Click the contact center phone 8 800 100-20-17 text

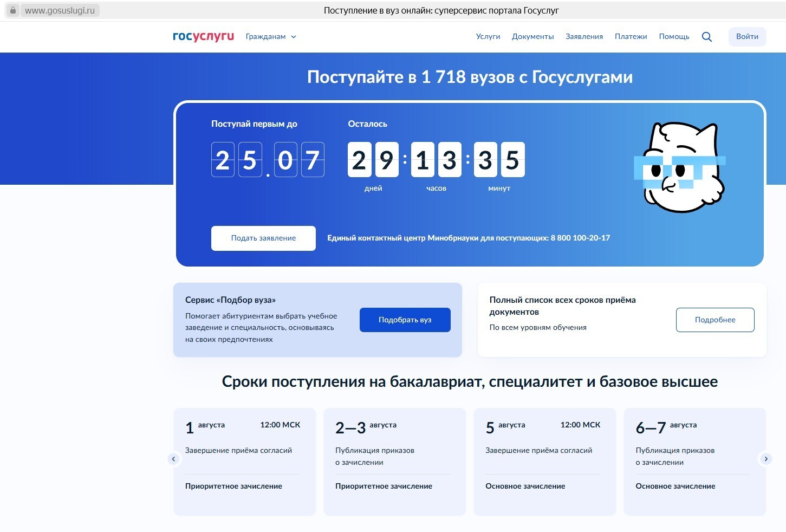click(x=580, y=238)
